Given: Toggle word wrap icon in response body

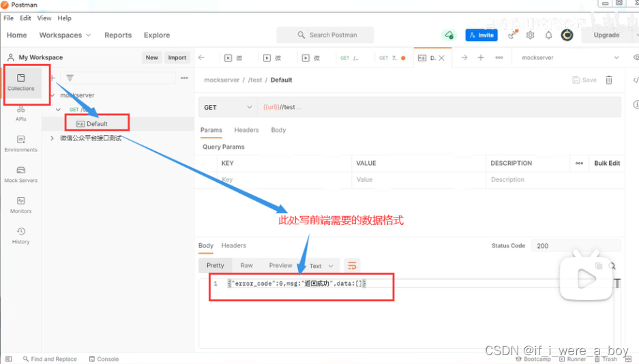Looking at the screenshot, I should (352, 266).
